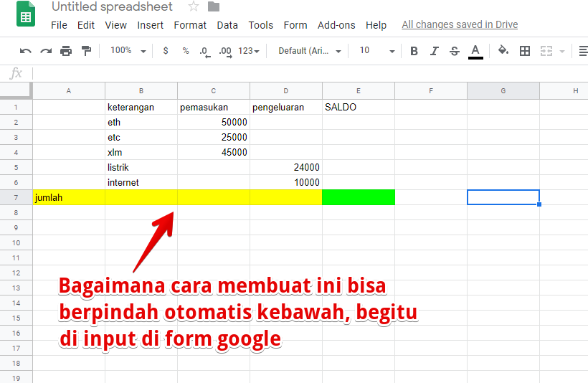
Task: Select the 'eth' cell
Action: click(x=141, y=123)
